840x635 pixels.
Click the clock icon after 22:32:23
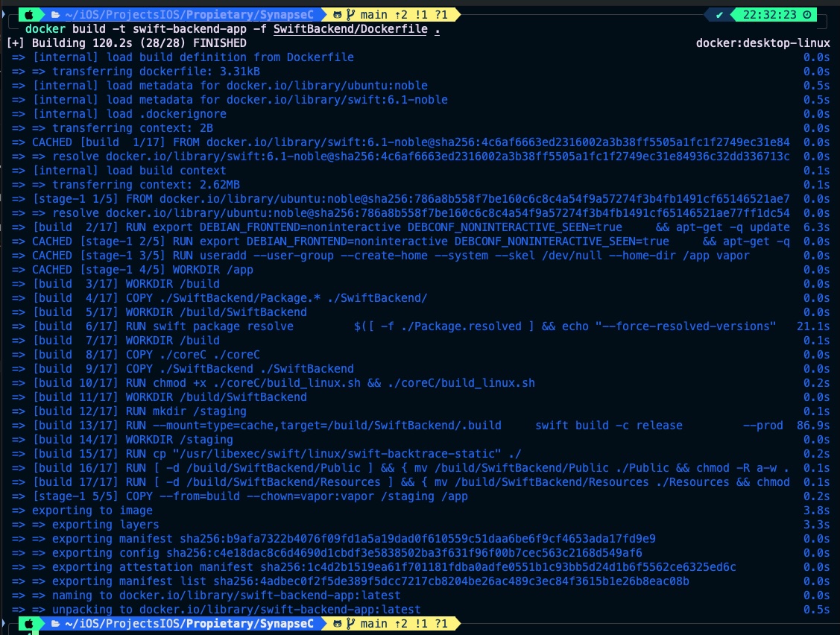[806, 15]
